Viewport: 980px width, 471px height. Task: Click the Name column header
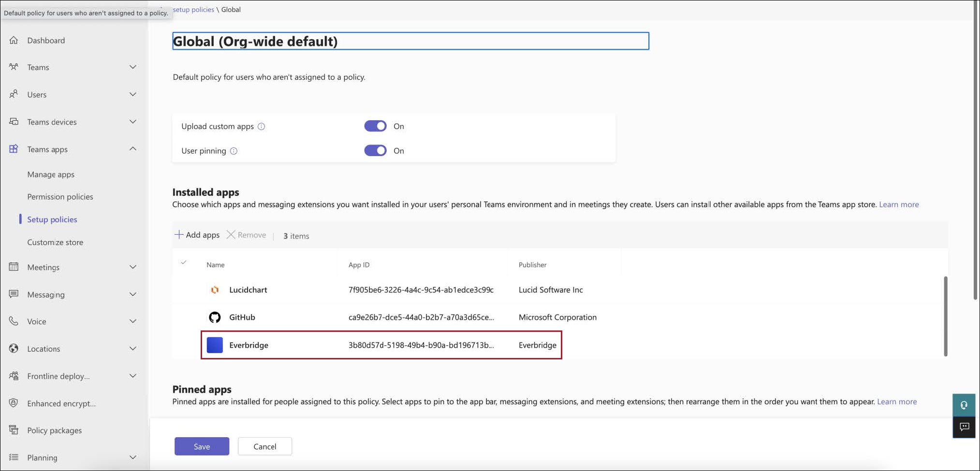click(x=216, y=265)
